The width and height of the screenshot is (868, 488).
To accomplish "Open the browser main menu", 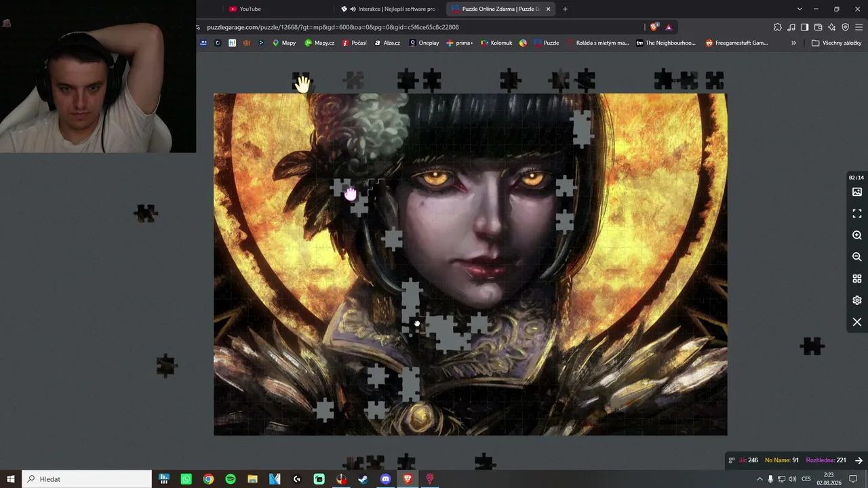I will tap(859, 27).
